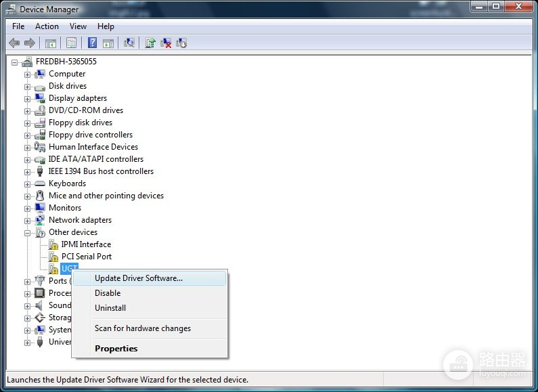Viewport: 538px width, 392px height.
Task: Select the PCI Serial Port device
Action: pyautogui.click(x=87, y=257)
